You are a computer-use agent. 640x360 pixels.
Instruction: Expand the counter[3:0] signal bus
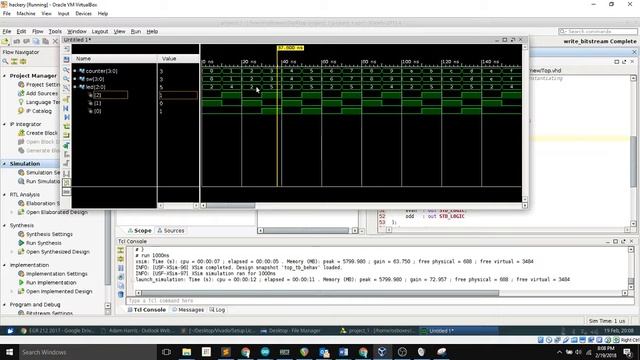coord(75,71)
